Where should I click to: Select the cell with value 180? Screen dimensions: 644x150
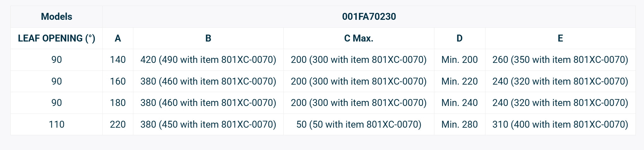pos(118,103)
